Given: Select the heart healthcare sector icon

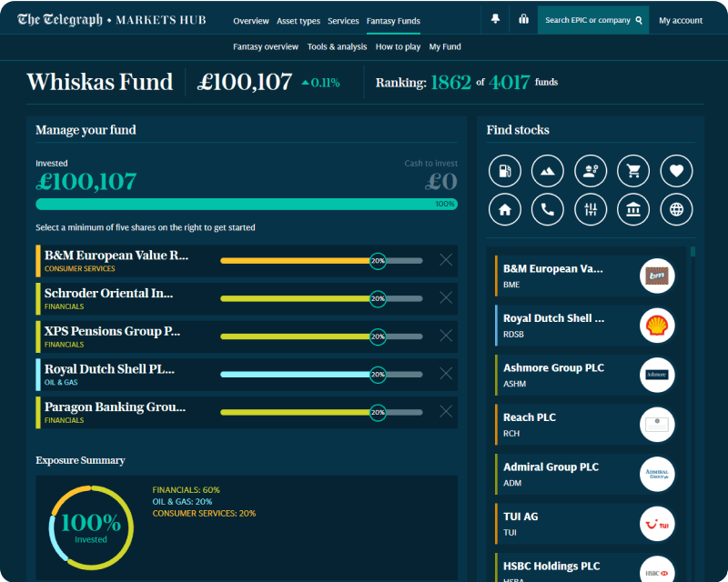Looking at the screenshot, I should (x=676, y=171).
